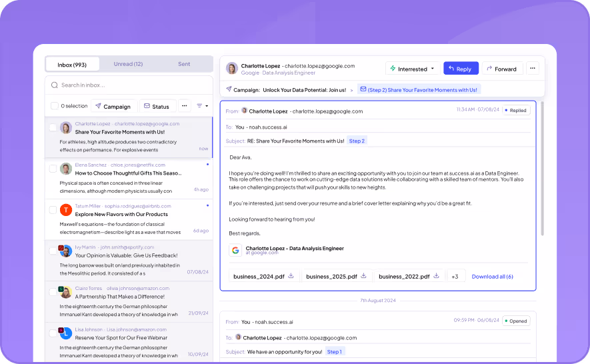Click small sender avatar in From line
Screen dimensions: 590x364
[244, 111]
